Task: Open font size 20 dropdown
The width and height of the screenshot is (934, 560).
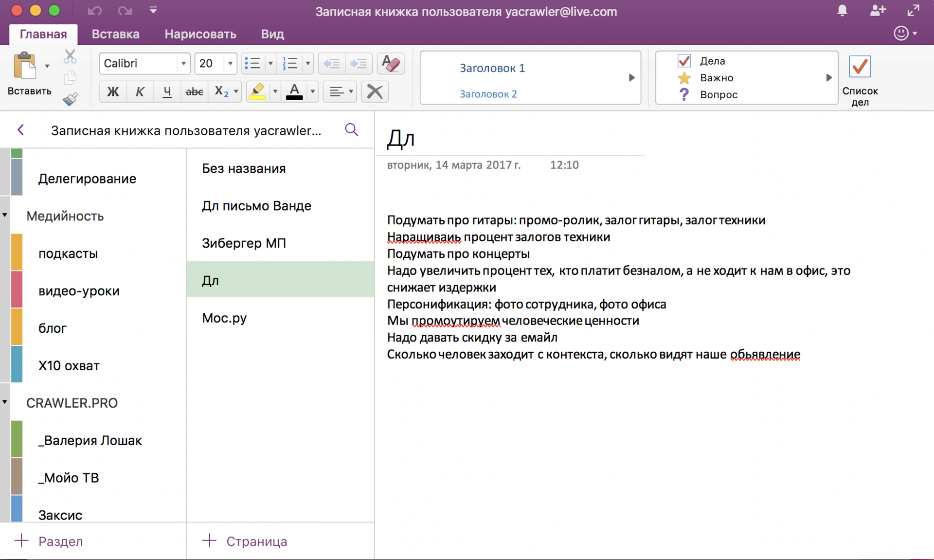Action: point(230,63)
